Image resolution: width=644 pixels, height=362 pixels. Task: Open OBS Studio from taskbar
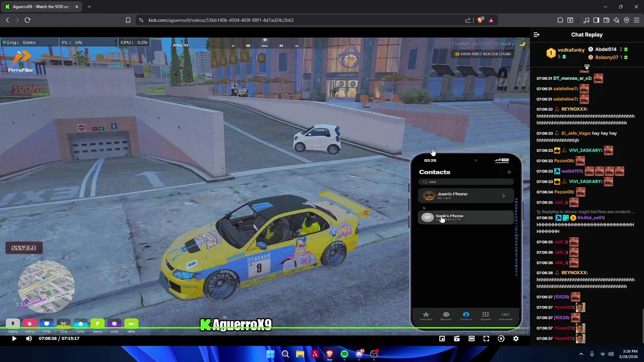click(374, 354)
